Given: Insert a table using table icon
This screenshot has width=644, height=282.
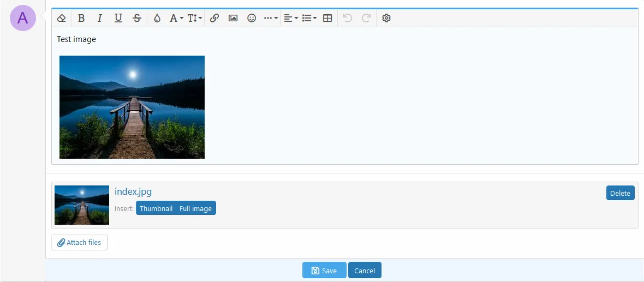Looking at the screenshot, I should pyautogui.click(x=327, y=18).
